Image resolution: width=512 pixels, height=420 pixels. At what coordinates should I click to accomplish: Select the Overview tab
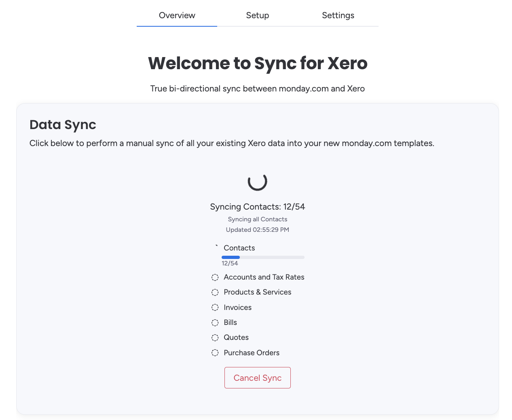[177, 15]
